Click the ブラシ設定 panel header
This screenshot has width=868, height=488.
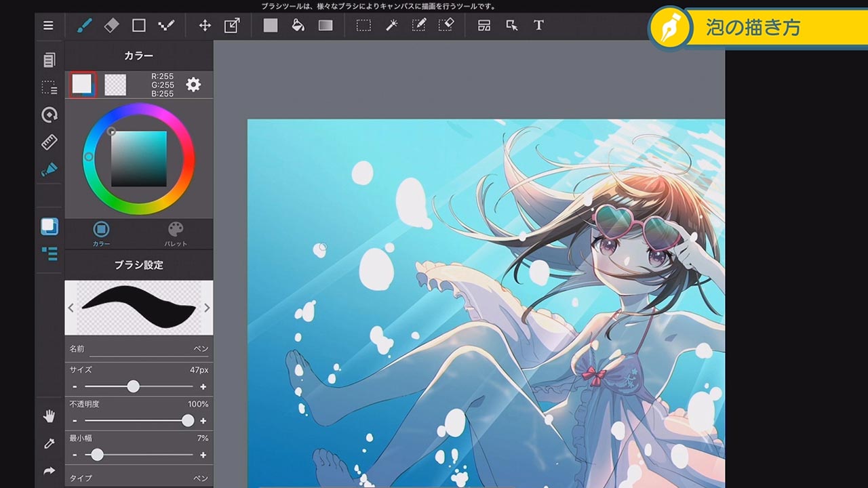[139, 265]
